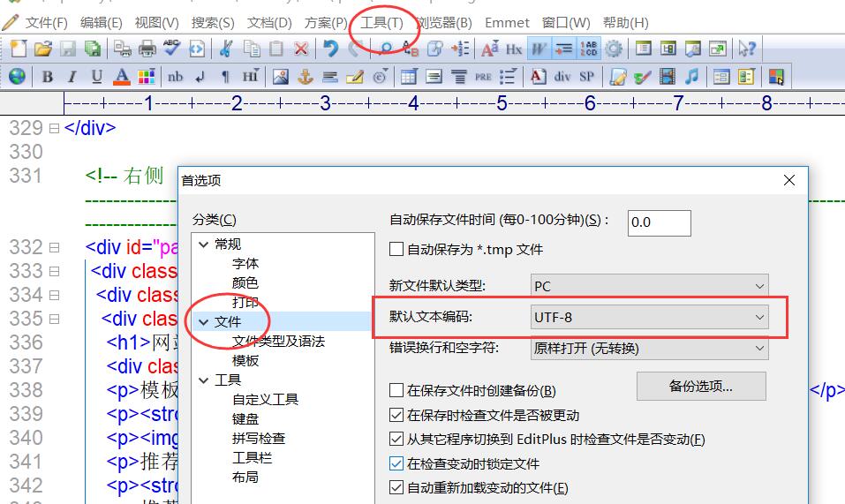Viewport: 845px width, 504px height.
Task: Click the Print icon in toolbar
Action: coord(147,49)
